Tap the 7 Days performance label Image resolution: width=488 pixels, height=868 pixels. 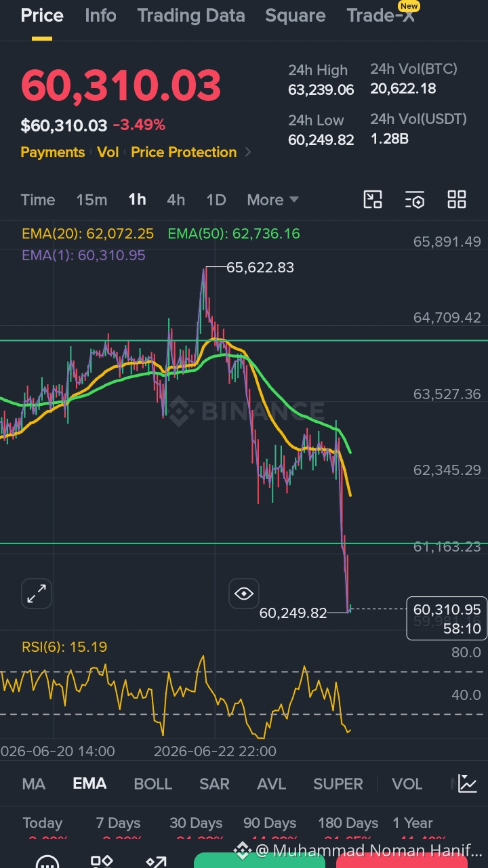point(118,823)
